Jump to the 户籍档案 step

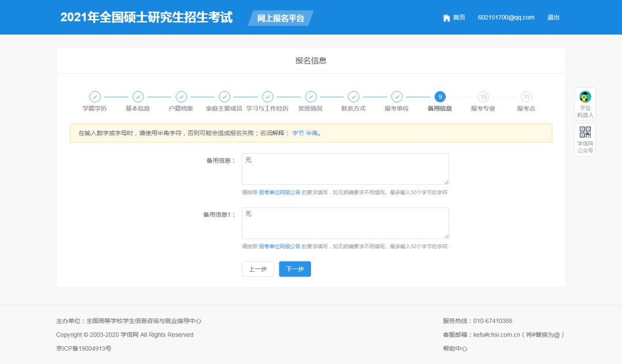pyautogui.click(x=181, y=97)
